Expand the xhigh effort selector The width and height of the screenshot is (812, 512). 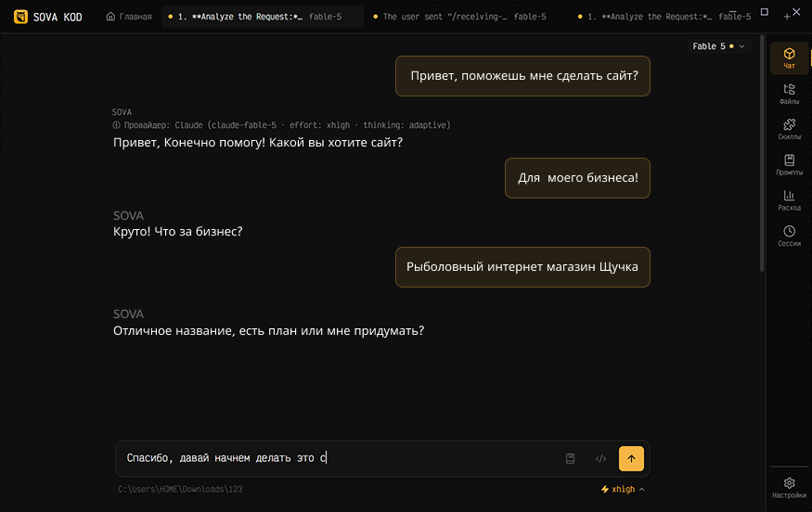pos(623,489)
